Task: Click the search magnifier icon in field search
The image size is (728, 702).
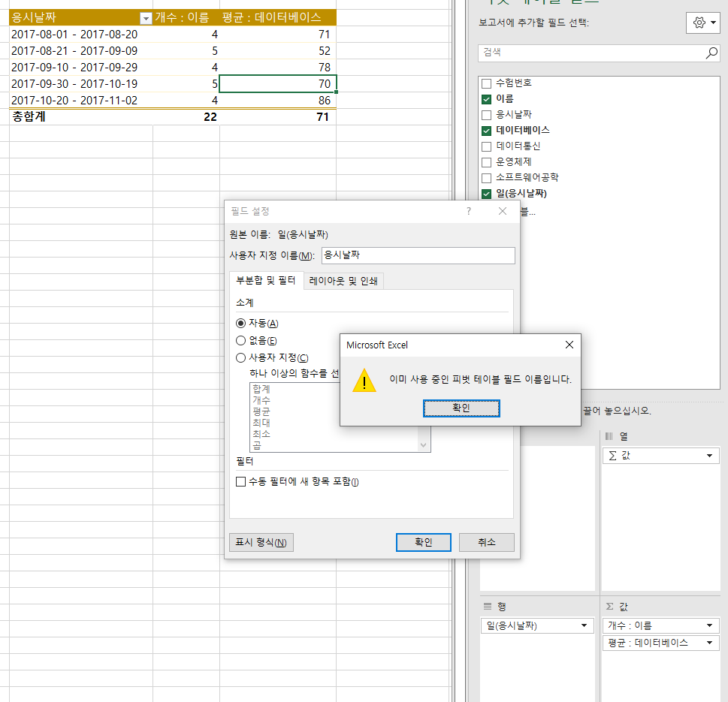Action: 711,53
